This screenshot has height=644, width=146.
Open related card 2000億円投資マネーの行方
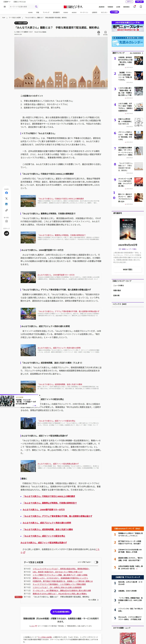coord(61,277)
